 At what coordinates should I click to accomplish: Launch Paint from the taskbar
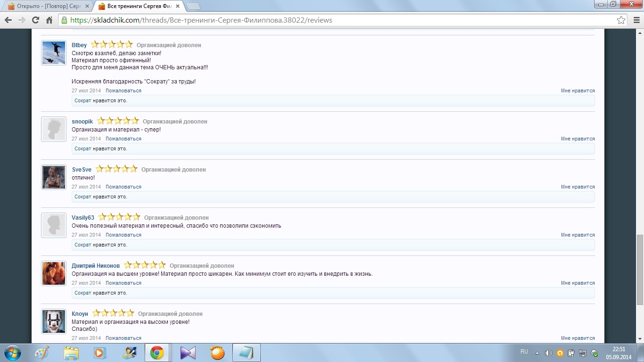coord(42,353)
